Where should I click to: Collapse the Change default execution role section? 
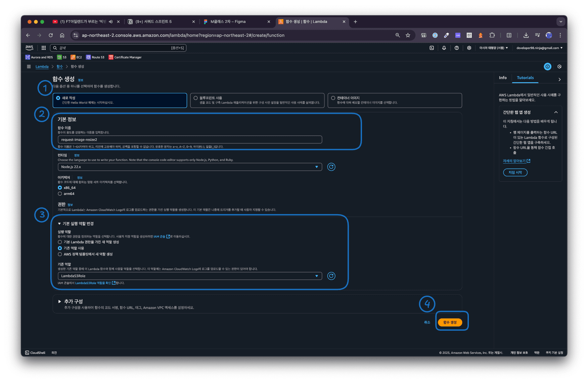[x=76, y=224]
